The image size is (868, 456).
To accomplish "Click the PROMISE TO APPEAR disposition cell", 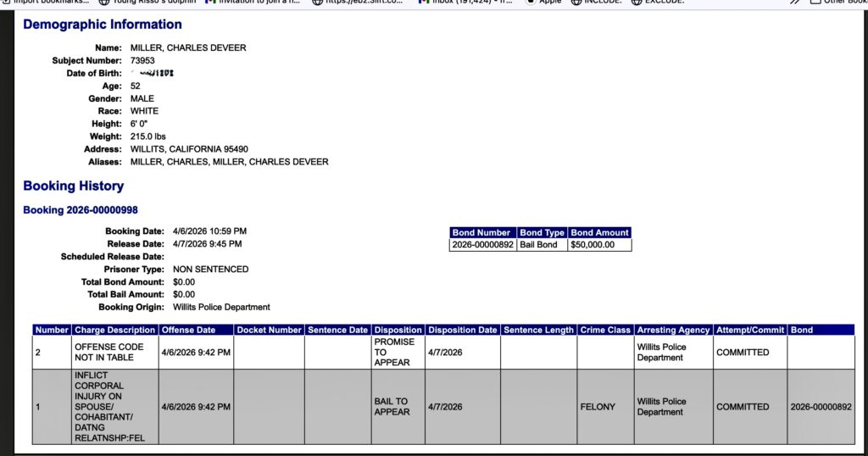I will (393, 352).
